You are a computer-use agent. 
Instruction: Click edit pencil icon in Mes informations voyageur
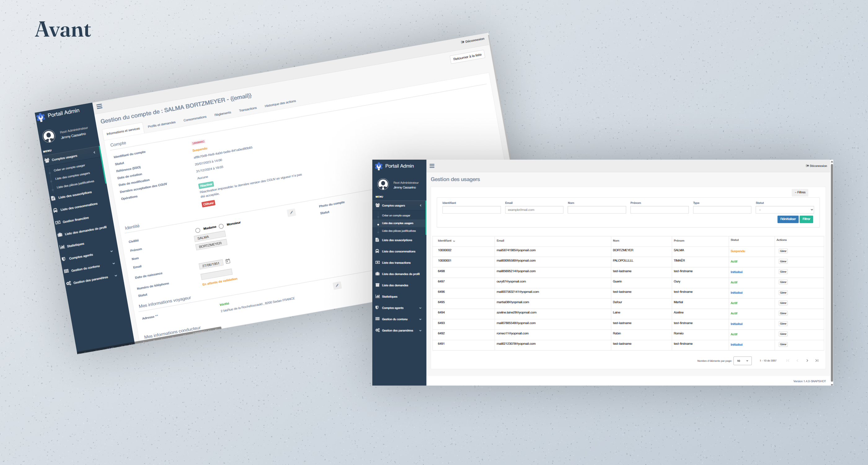point(337,286)
